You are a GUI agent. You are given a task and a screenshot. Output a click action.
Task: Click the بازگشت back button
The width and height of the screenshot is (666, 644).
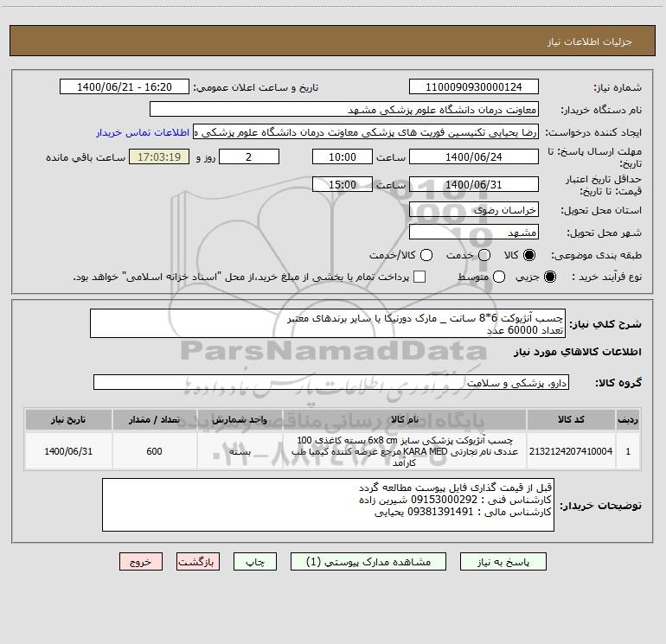[x=198, y=562]
